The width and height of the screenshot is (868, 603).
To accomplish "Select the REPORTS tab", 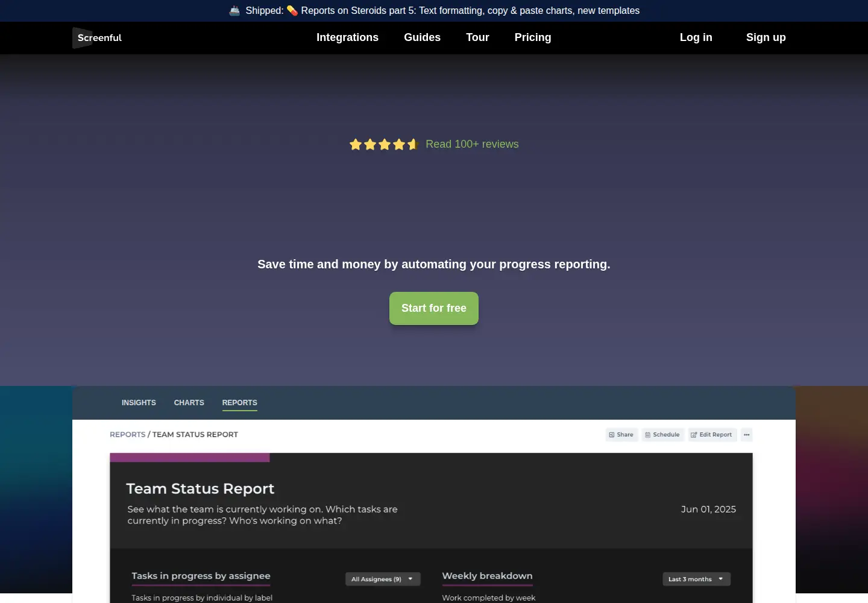I will coord(240,403).
